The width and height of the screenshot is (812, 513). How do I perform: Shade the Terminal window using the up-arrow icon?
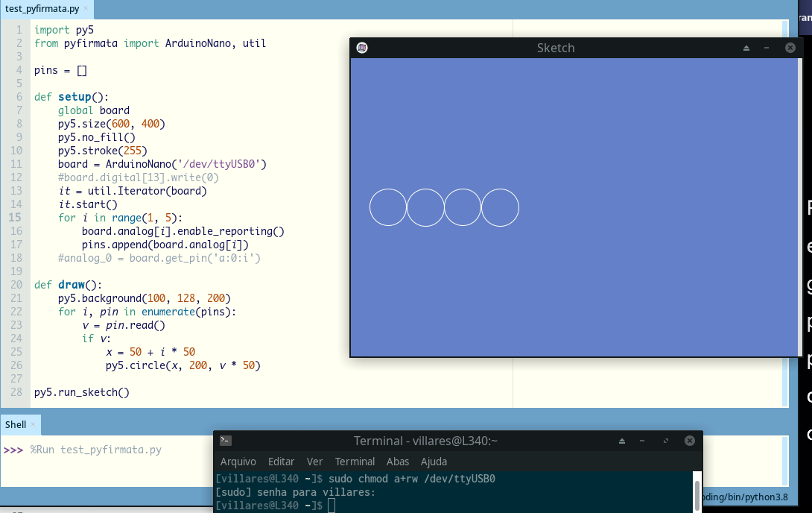pos(622,441)
